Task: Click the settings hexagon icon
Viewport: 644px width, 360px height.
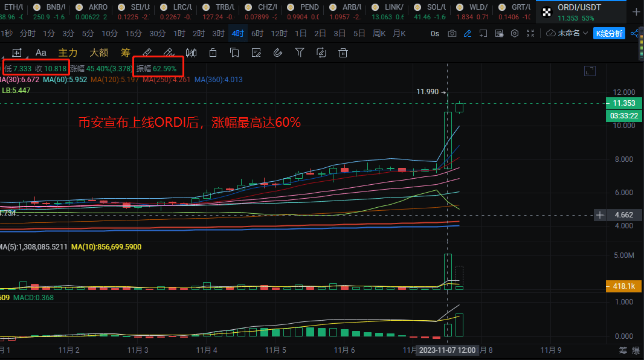Action: [x=514, y=33]
